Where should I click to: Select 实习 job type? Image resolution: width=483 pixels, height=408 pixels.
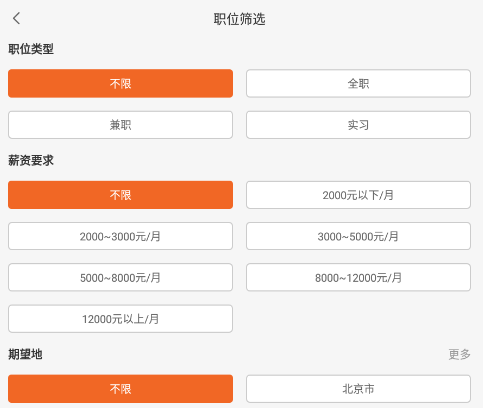coord(358,125)
